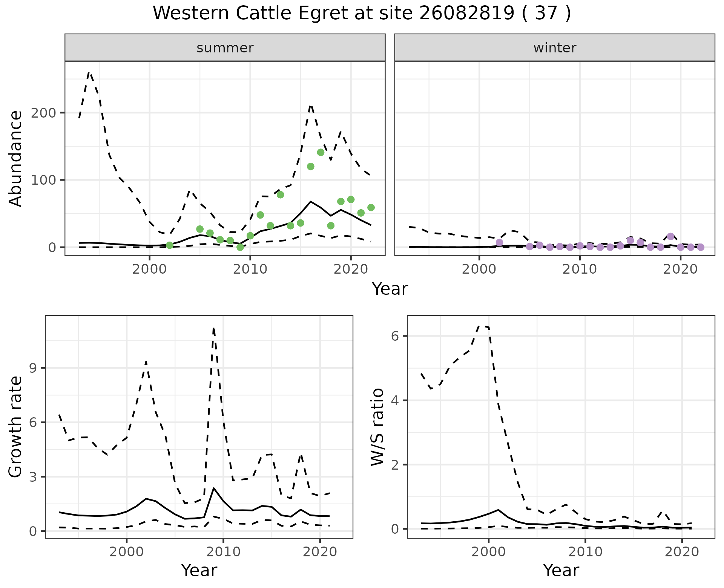Click the Growth rate y-axis label
The width and height of the screenshot is (724, 588).
click(16, 427)
